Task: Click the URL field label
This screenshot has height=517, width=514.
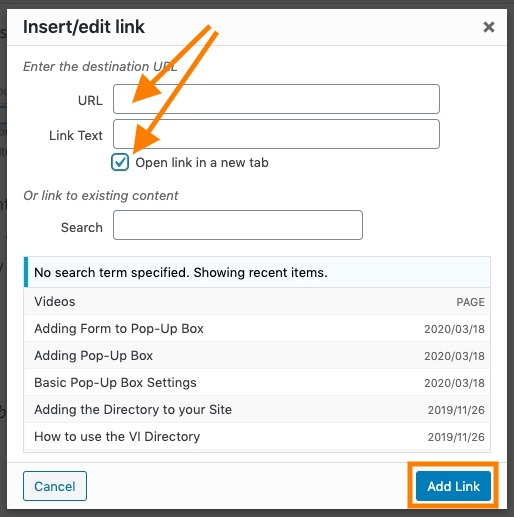Action: click(x=90, y=100)
